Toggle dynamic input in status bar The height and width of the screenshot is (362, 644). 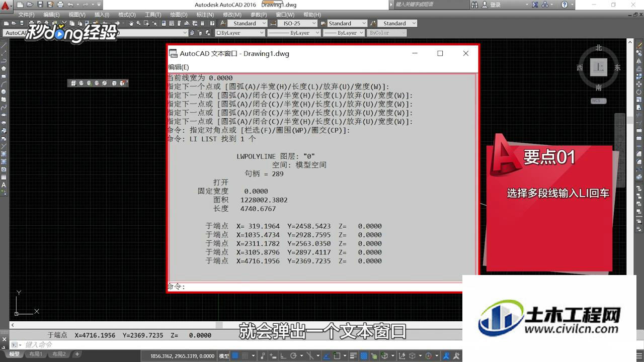coord(272,356)
